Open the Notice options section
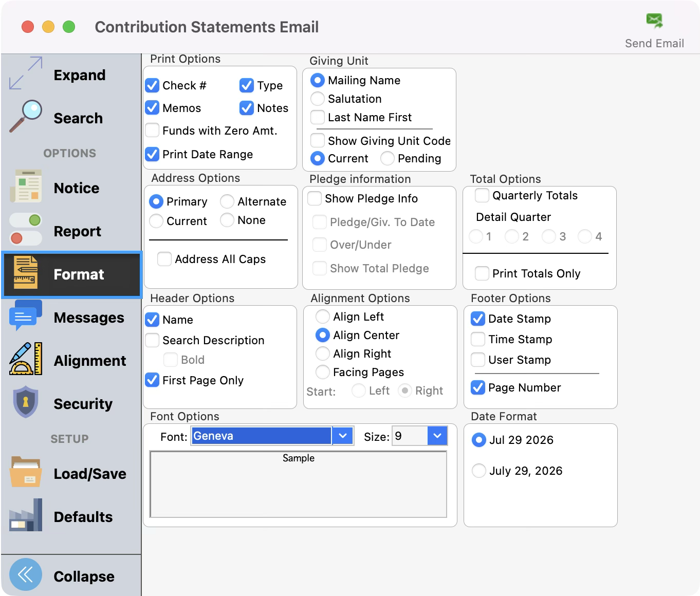The height and width of the screenshot is (596, 700). pos(71,188)
